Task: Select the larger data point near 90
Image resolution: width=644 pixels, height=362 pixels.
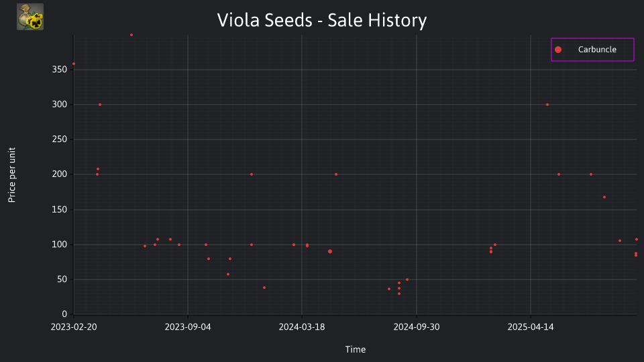Action: [x=330, y=251]
